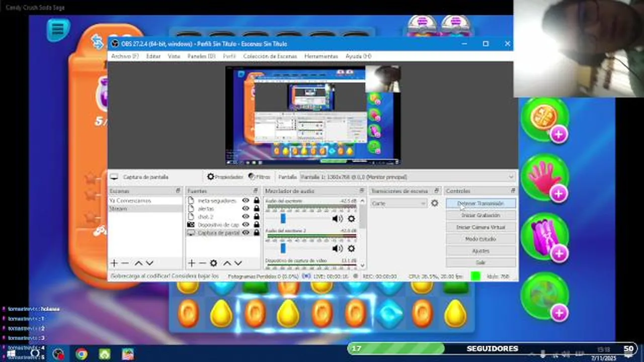Image resolution: width=644 pixels, height=362 pixels.
Task: Mute Audio del escritorio 2 speaker icon
Action: pyautogui.click(x=337, y=248)
